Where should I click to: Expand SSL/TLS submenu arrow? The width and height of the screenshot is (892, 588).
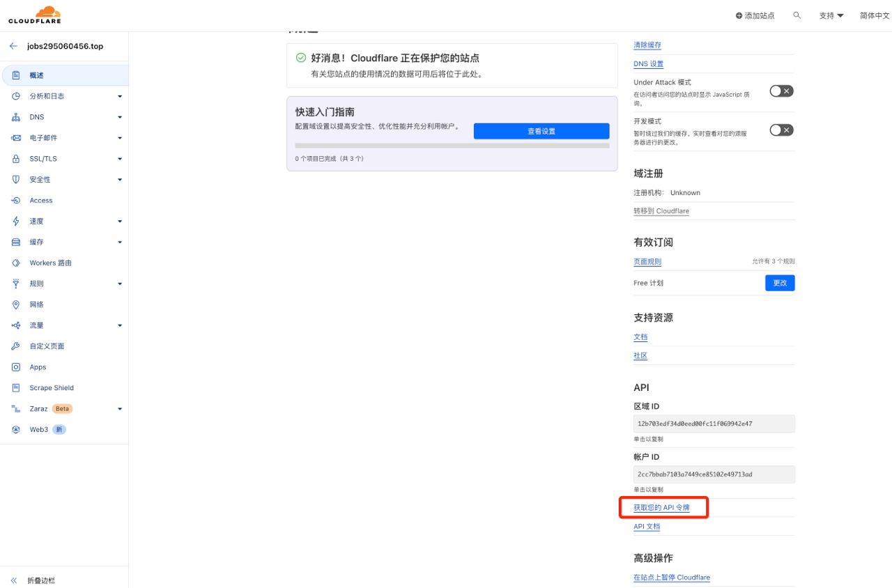(x=120, y=159)
